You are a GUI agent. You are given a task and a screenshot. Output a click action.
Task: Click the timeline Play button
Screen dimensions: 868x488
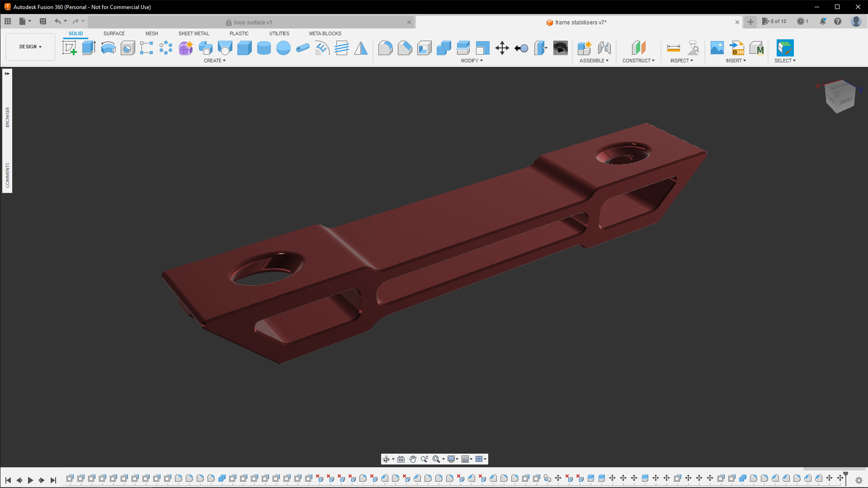[x=30, y=480]
